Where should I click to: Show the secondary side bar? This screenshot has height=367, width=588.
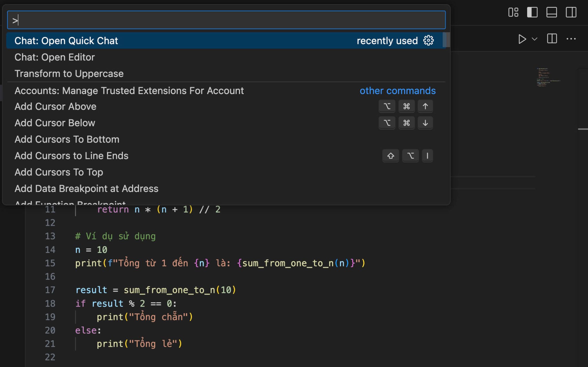pyautogui.click(x=571, y=12)
